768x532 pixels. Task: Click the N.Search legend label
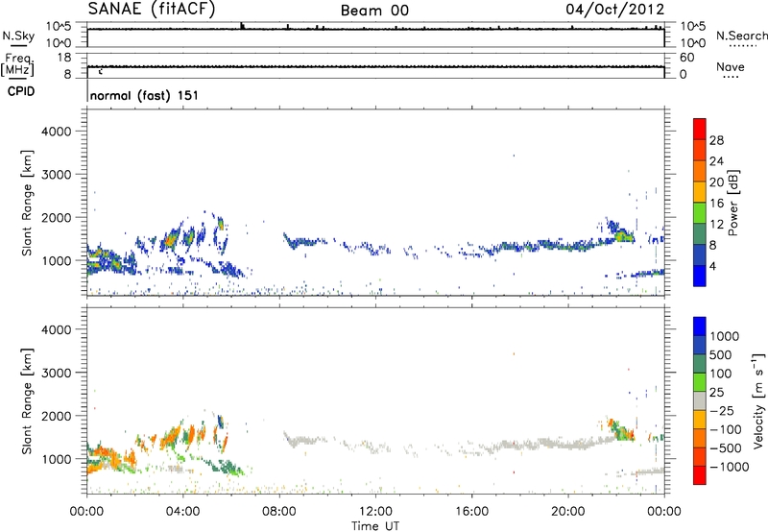pos(742,36)
